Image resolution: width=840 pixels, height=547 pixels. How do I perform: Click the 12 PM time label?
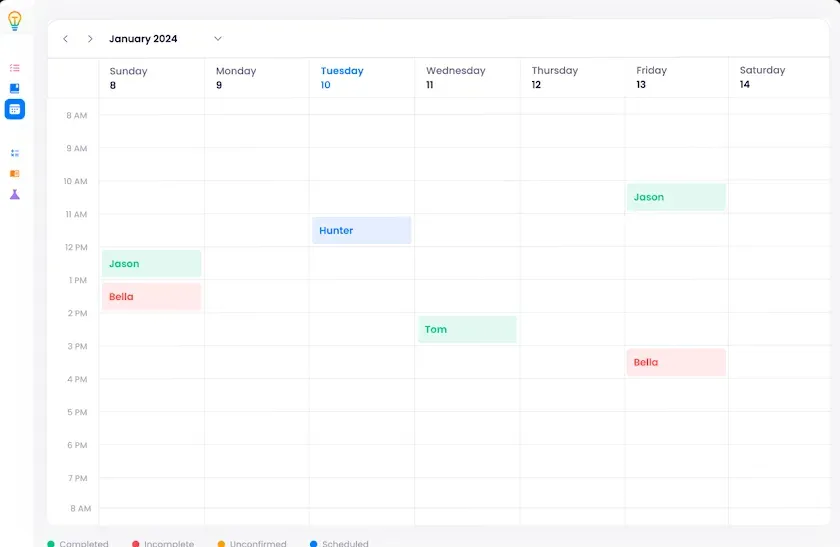coord(76,247)
